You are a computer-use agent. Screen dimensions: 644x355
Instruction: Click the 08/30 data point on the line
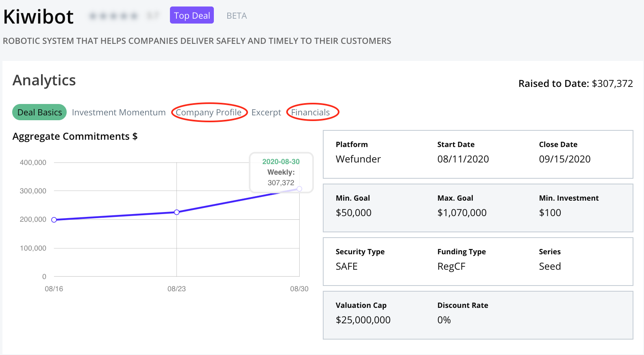click(x=300, y=189)
